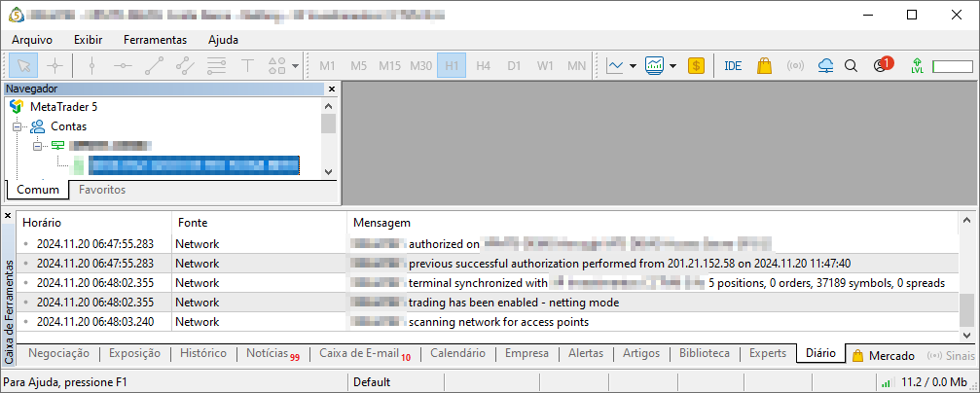Open the IDE MetaEditor button

[733, 66]
